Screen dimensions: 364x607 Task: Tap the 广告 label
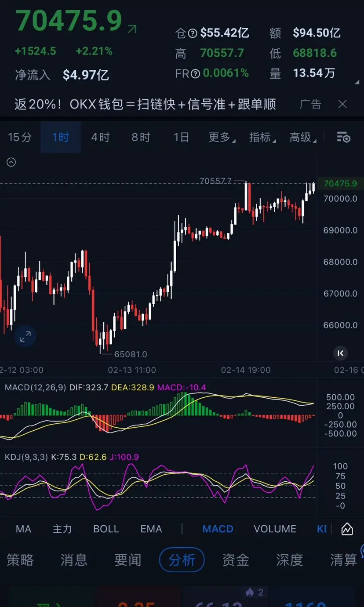click(x=310, y=104)
